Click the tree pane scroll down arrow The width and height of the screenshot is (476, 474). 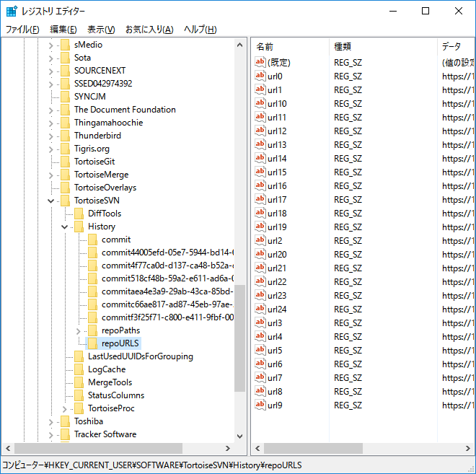point(240,436)
